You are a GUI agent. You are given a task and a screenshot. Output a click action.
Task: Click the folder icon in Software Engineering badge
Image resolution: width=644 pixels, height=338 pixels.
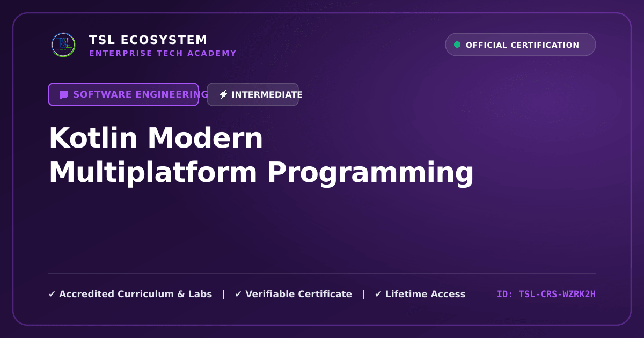click(x=64, y=94)
